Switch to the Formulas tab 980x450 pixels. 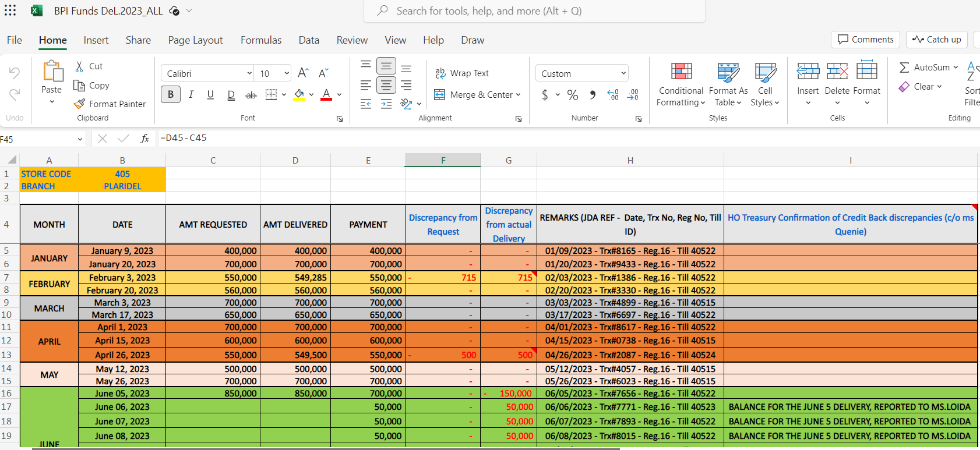[x=261, y=40]
